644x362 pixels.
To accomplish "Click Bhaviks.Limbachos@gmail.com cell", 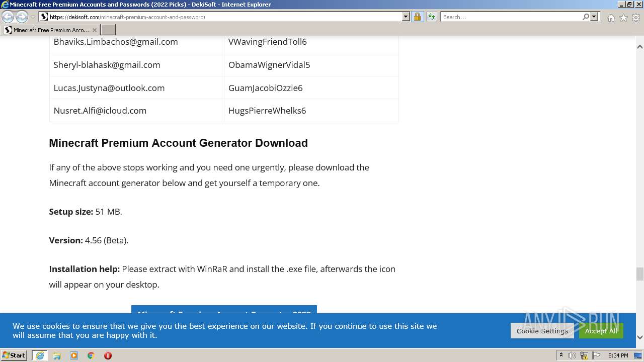I will tap(116, 42).
